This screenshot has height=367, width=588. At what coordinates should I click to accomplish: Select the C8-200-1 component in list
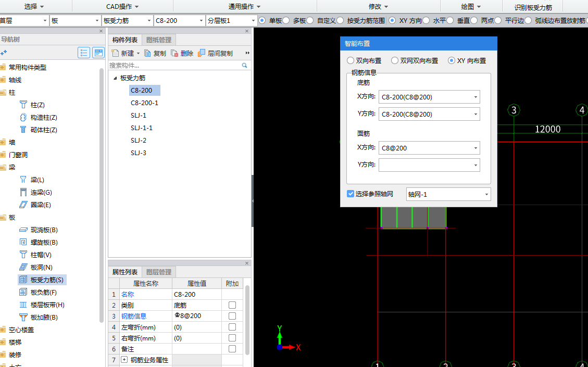(144, 103)
